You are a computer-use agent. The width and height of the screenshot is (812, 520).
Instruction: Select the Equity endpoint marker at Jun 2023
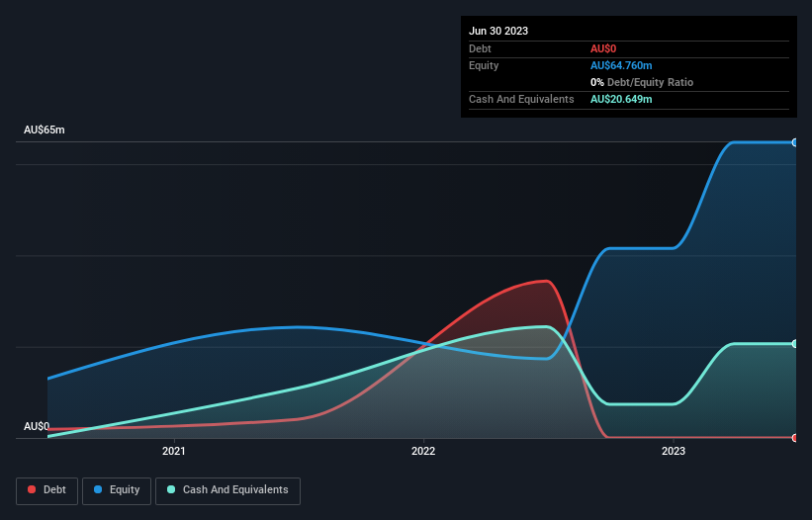tap(795, 142)
